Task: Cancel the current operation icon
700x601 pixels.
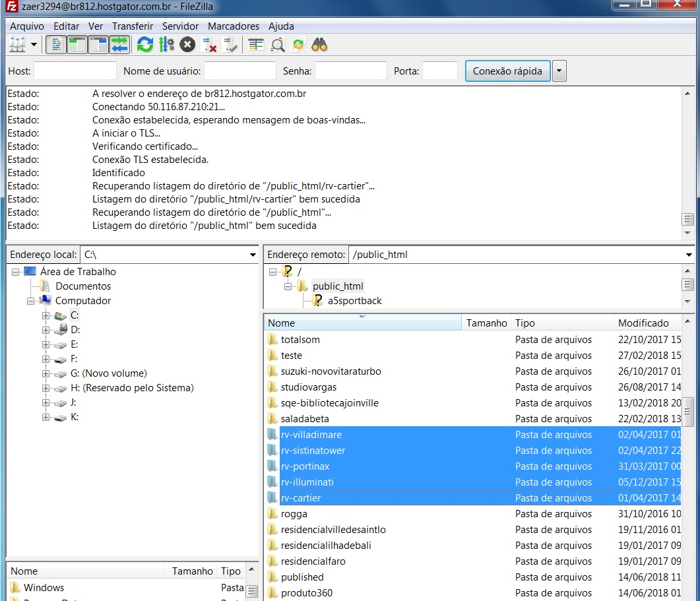Action: [x=187, y=45]
